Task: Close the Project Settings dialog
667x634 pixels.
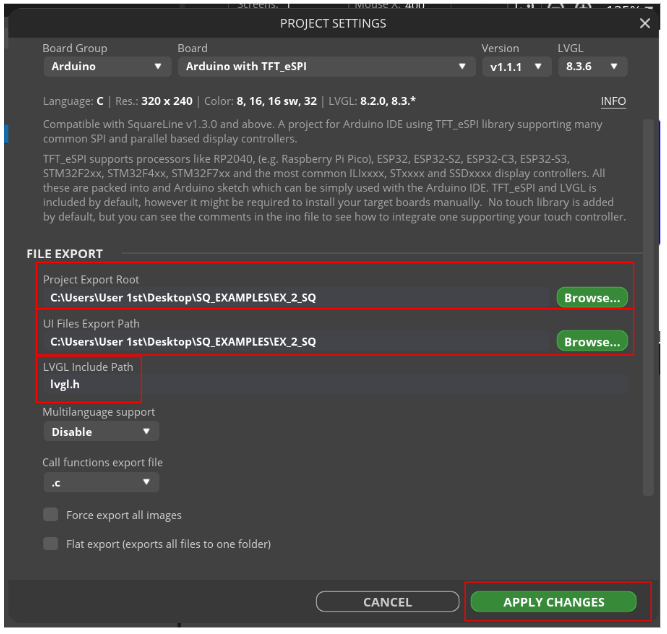Action: [x=645, y=24]
